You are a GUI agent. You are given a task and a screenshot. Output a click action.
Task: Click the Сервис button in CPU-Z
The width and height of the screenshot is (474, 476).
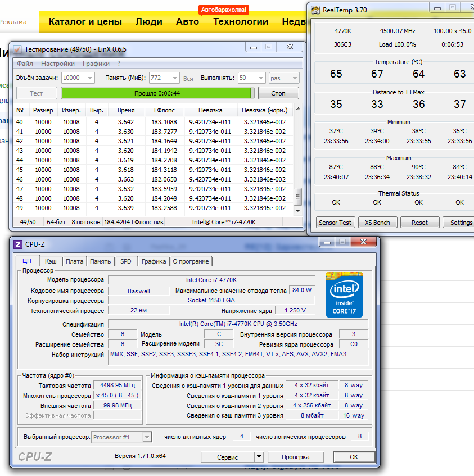point(228,457)
